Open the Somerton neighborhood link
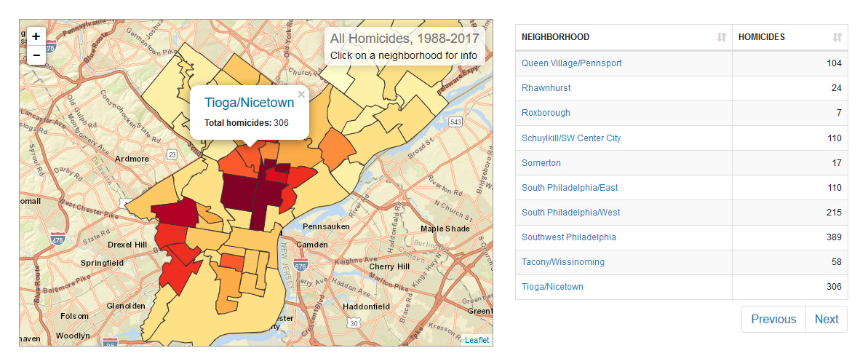868x364 pixels. (541, 162)
